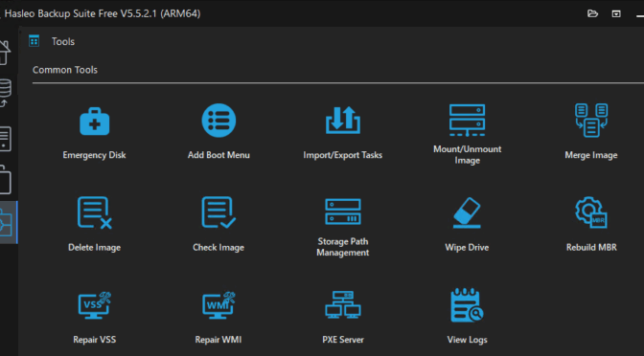Click the Tools grid icon in header
This screenshot has height=356, width=644.
(x=34, y=41)
